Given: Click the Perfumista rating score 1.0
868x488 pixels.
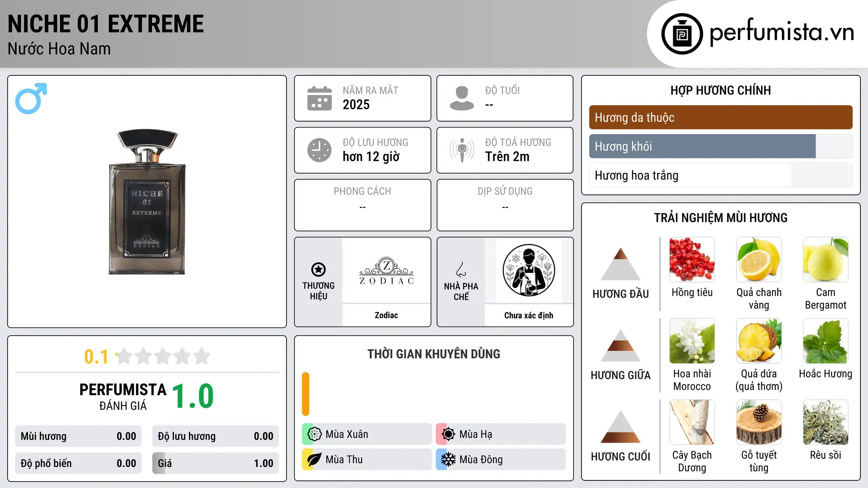Looking at the screenshot, I should pos(193,396).
